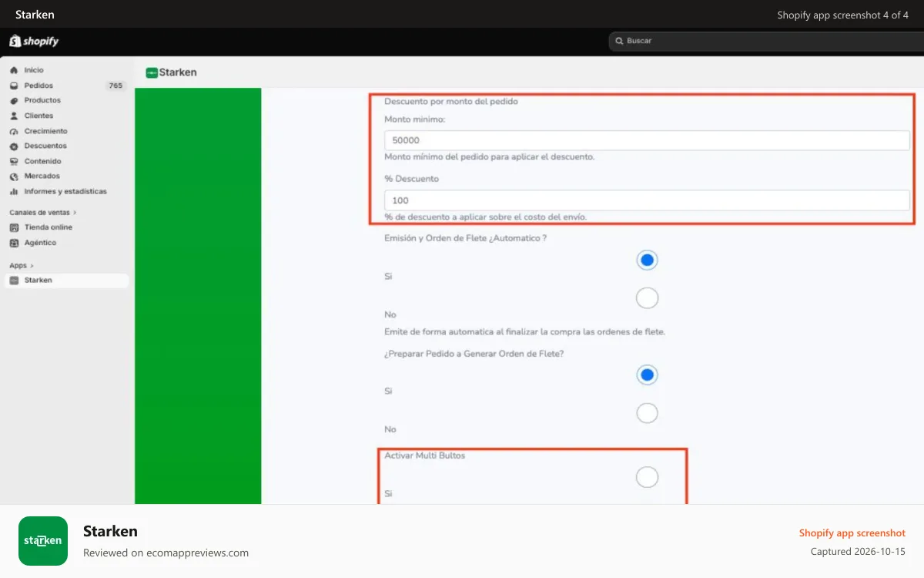
Task: Click the Tienda online store icon
Action: 14,227
